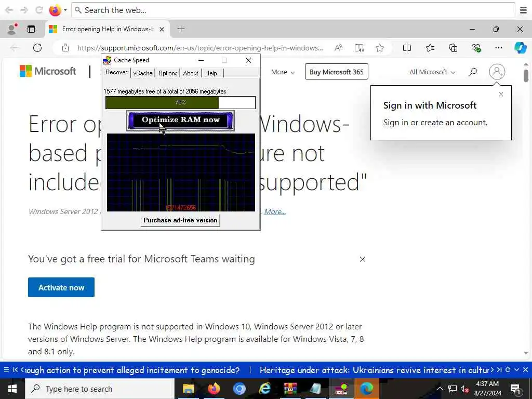This screenshot has height=399, width=532.
Task: Dismiss the Sign in with Microsoft popup
Action: coord(501,95)
